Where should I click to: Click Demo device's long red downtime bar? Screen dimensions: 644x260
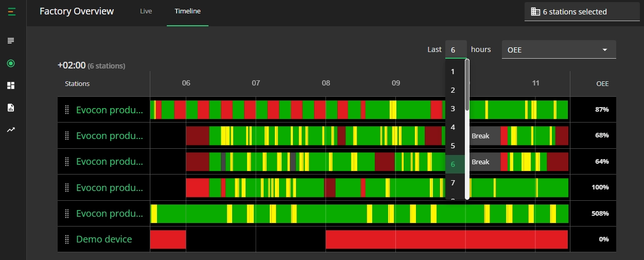[447, 239]
